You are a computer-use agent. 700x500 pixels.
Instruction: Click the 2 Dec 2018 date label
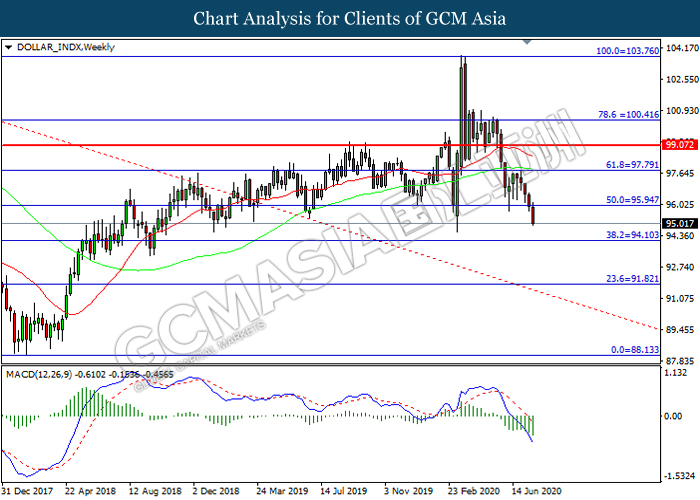pyautogui.click(x=216, y=491)
